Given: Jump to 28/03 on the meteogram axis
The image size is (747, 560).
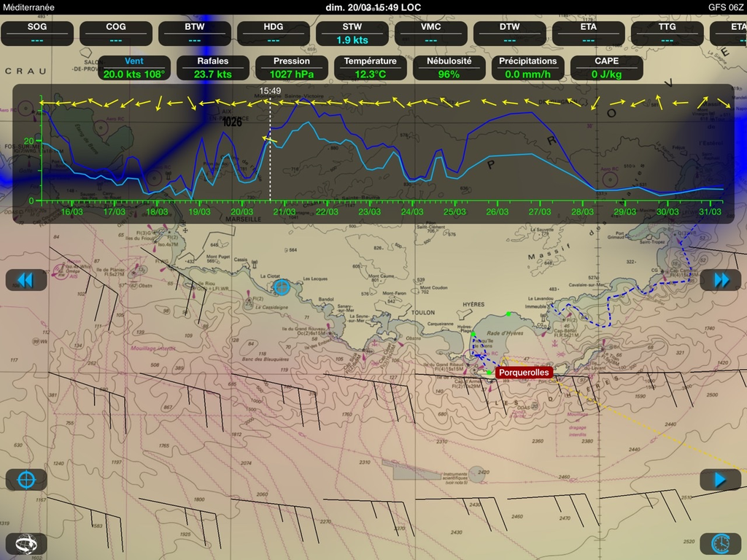Looking at the screenshot, I should pos(583,211).
